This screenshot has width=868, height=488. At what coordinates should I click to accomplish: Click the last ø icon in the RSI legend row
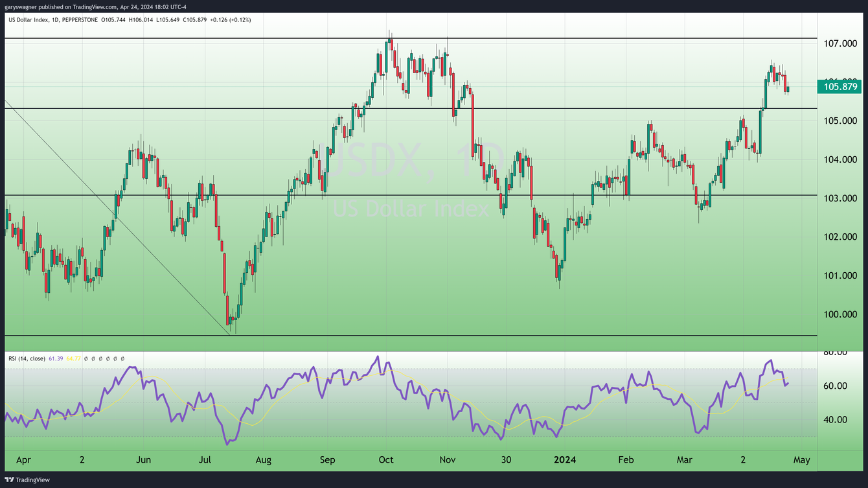[122, 358]
